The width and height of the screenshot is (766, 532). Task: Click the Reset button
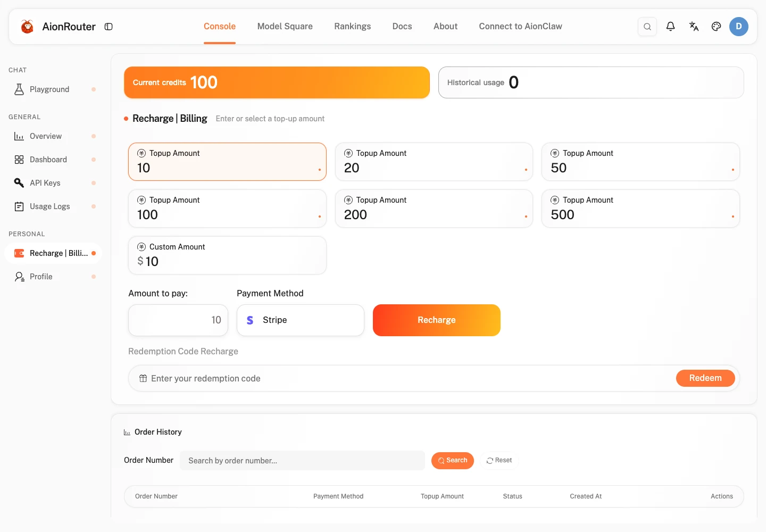pyautogui.click(x=499, y=461)
